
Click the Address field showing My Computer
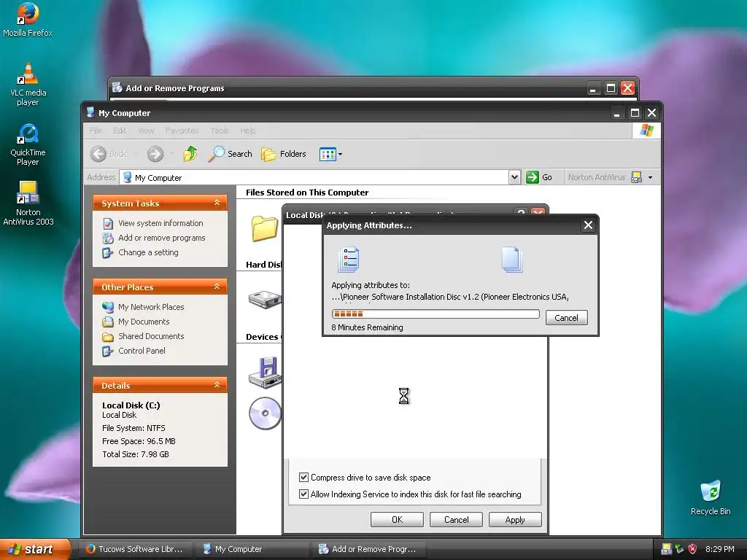click(314, 178)
